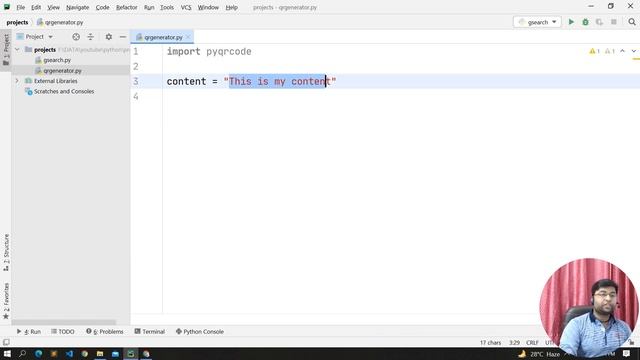Toggle the Structure side tool tab
This screenshot has width=640, height=360.
(6, 253)
